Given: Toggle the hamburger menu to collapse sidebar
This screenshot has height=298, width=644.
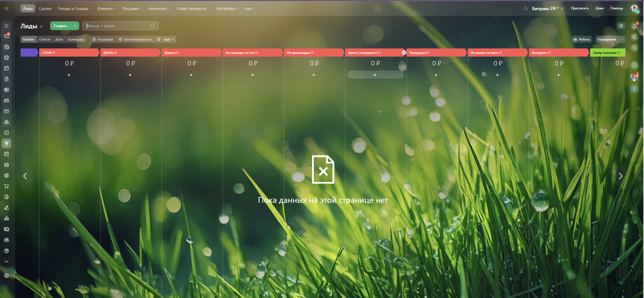Looking at the screenshot, I should pyautogui.click(x=7, y=8).
